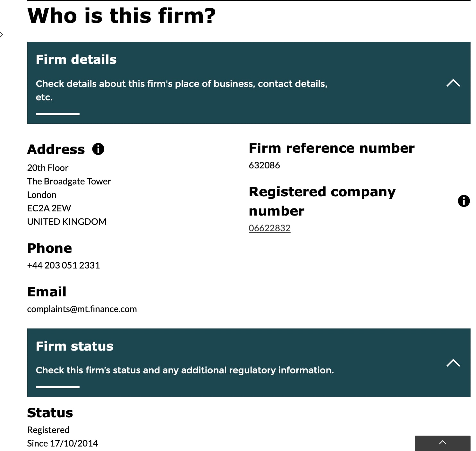Screen dimensions: 476x451
Task: Click the back-to-top arrow button
Action: click(x=442, y=443)
